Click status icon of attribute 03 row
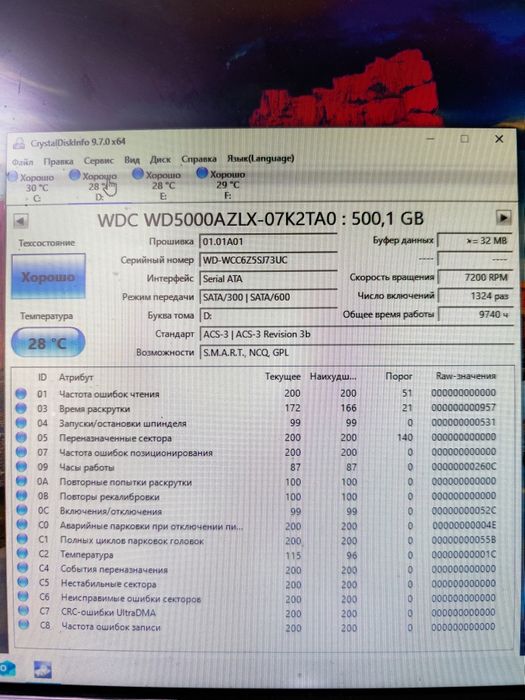The image size is (525, 700). click(21, 408)
